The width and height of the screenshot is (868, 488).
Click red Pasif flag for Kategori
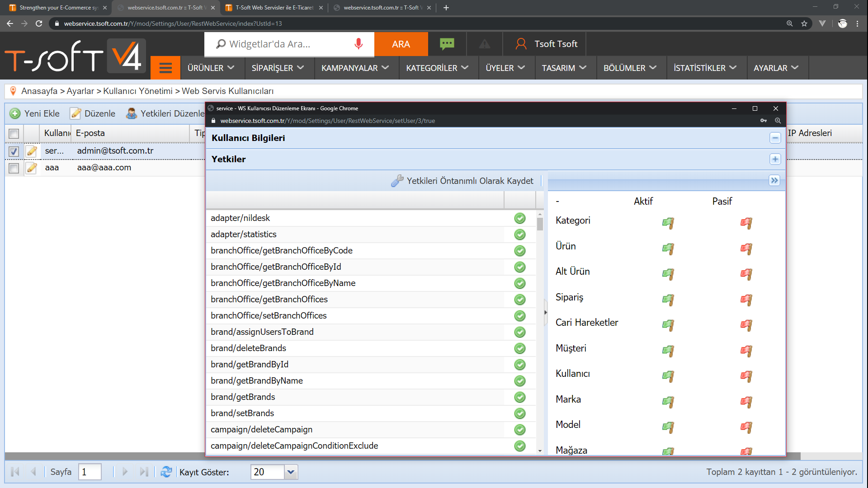tap(746, 223)
